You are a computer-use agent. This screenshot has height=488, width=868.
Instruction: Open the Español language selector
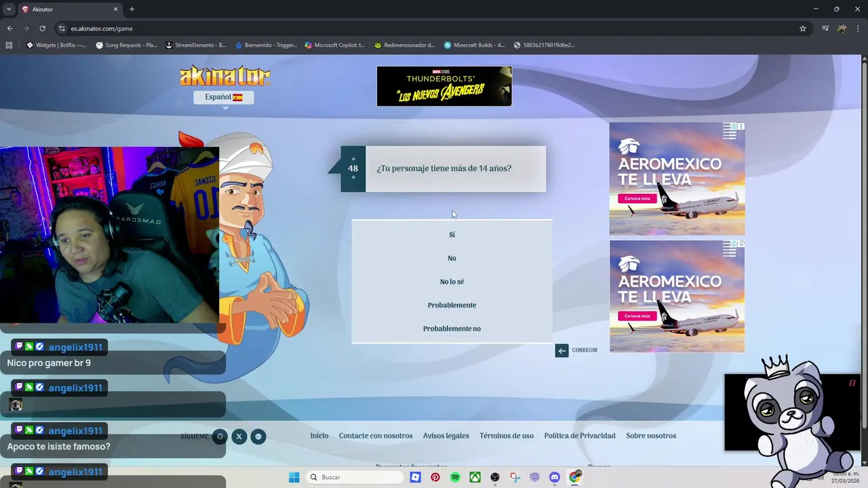223,97
